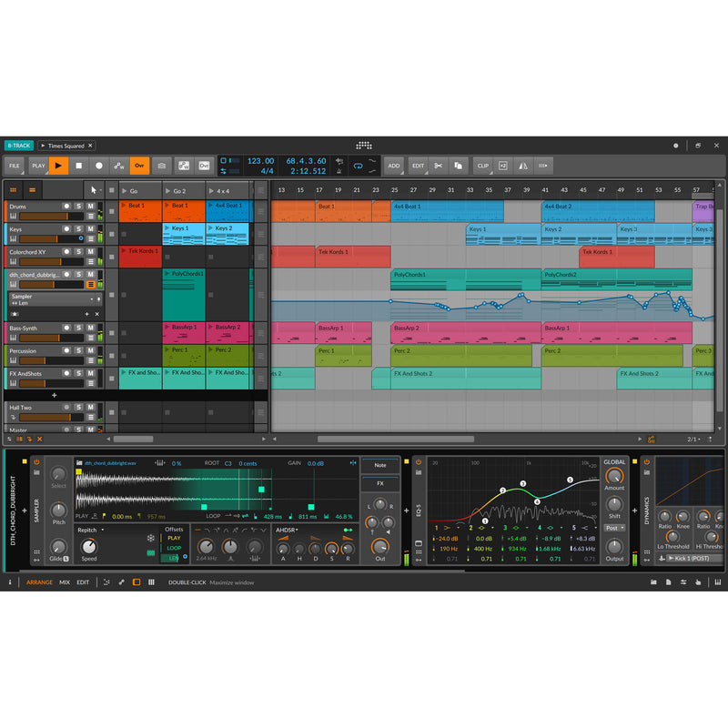The width and height of the screenshot is (728, 728).
Task: Click the Note chain tab icon in Sampler
Action: (x=379, y=465)
